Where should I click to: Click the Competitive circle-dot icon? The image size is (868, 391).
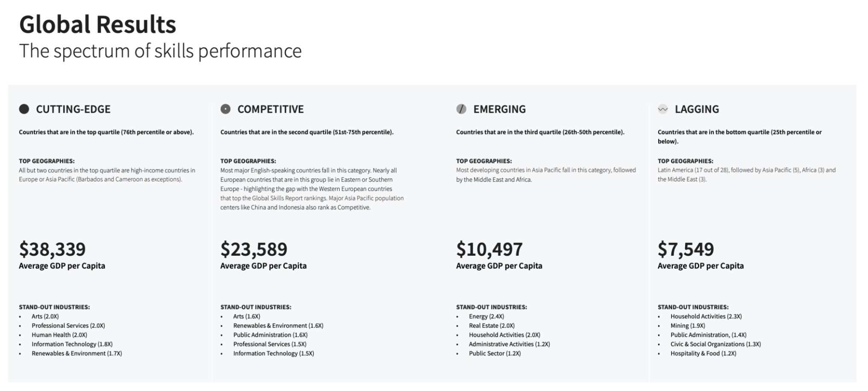[x=226, y=109]
